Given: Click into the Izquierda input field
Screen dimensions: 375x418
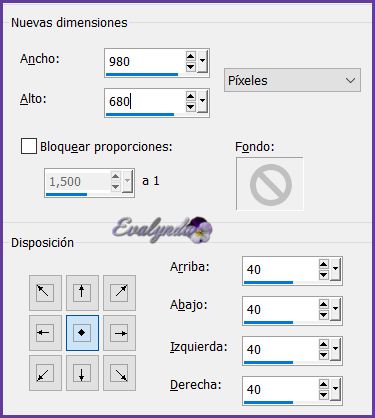Looking at the screenshot, I should tap(281, 349).
